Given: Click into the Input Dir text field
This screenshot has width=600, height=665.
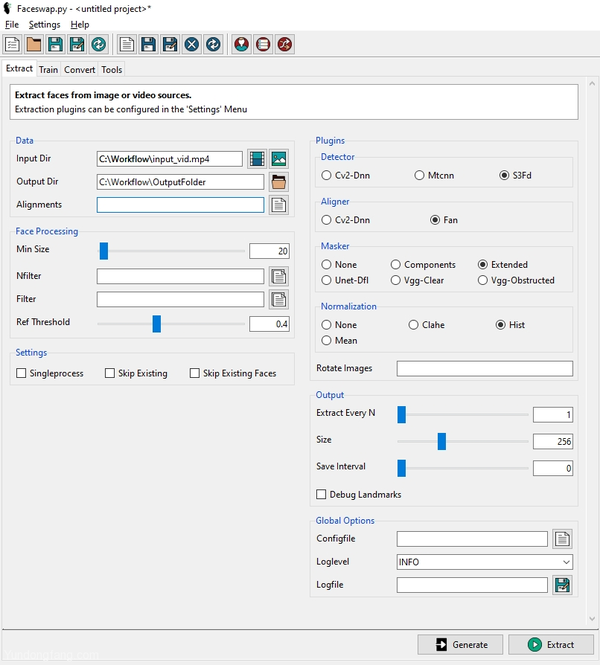Looking at the screenshot, I should pyautogui.click(x=170, y=159).
